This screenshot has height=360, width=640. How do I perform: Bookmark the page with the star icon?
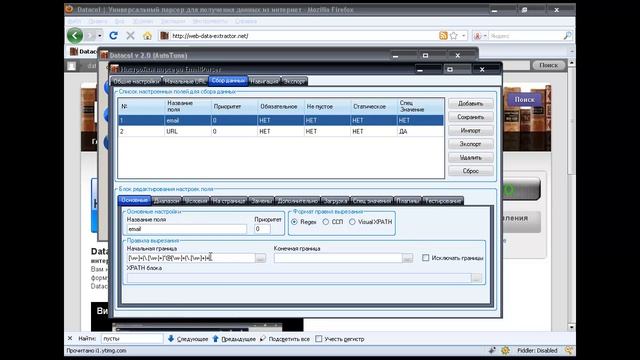[x=453, y=36]
